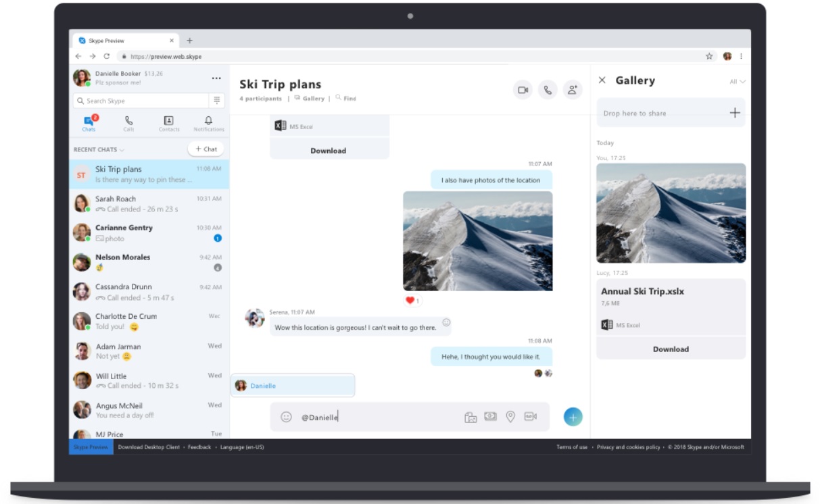Open the Will Little conversation
This screenshot has width=820, height=504.
tap(149, 380)
